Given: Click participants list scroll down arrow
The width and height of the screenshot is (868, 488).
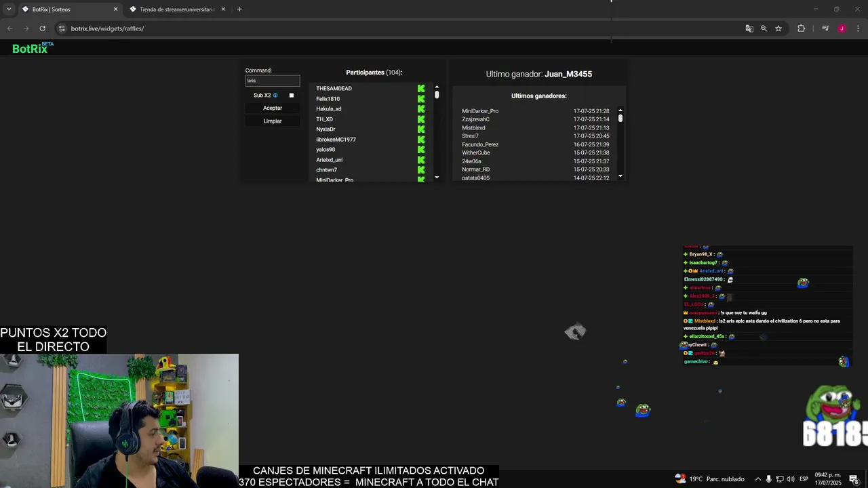Looking at the screenshot, I should click(437, 178).
